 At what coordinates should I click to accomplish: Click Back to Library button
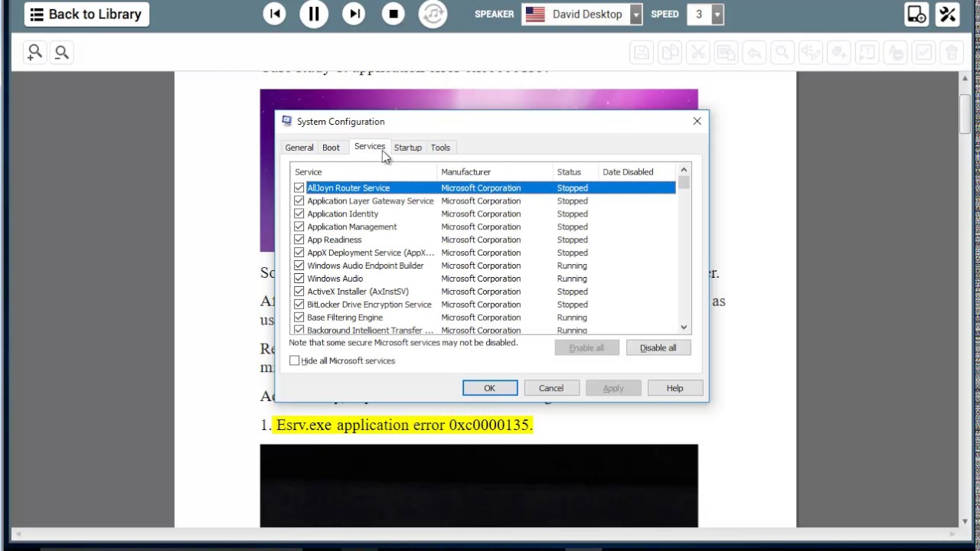87,14
